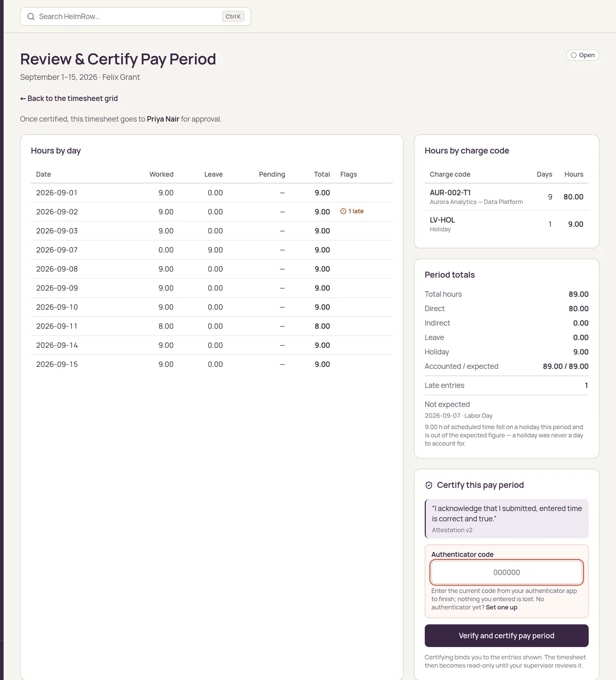Click the Flags column header

pos(348,174)
